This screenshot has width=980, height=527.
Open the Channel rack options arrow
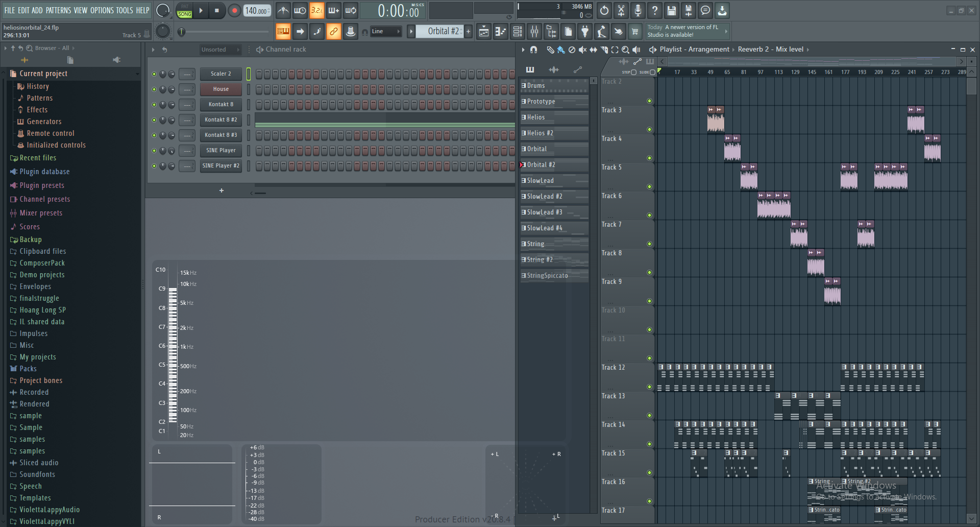pyautogui.click(x=153, y=50)
